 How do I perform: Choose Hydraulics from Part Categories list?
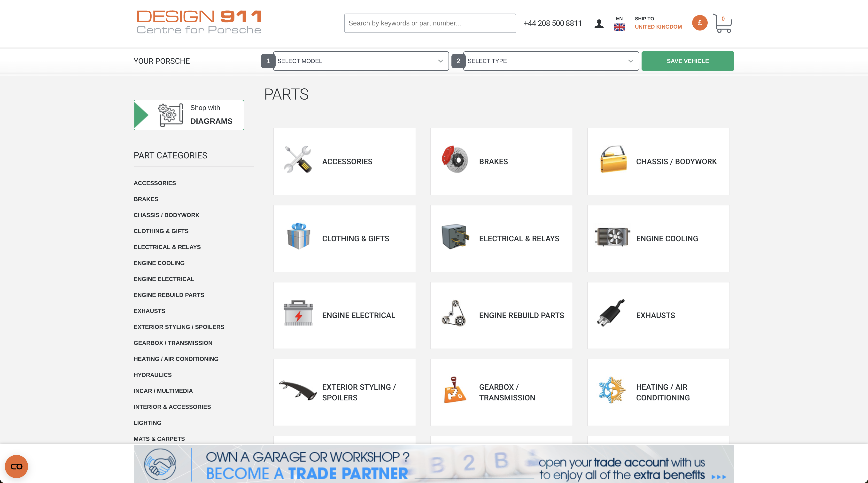152,374
